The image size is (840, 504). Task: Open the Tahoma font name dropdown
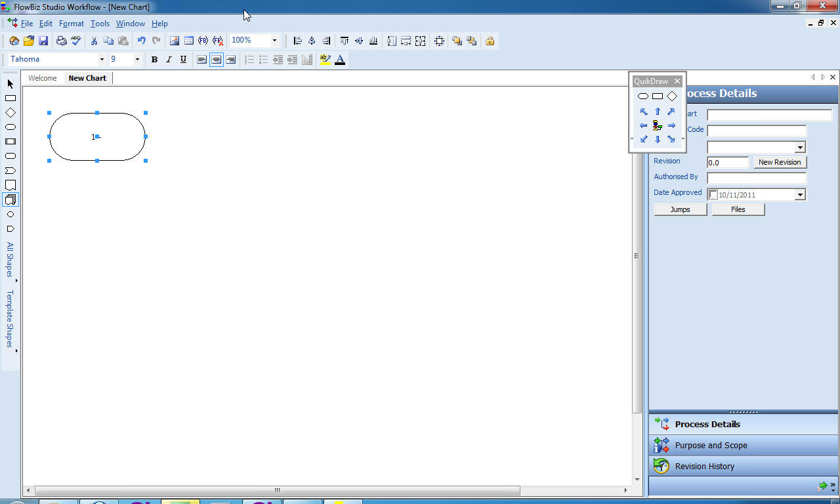click(102, 60)
